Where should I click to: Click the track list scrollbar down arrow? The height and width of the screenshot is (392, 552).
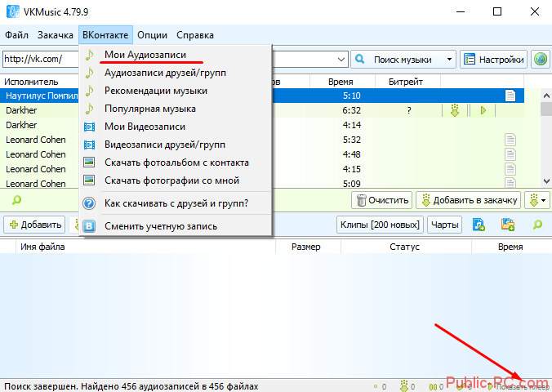coord(546,181)
